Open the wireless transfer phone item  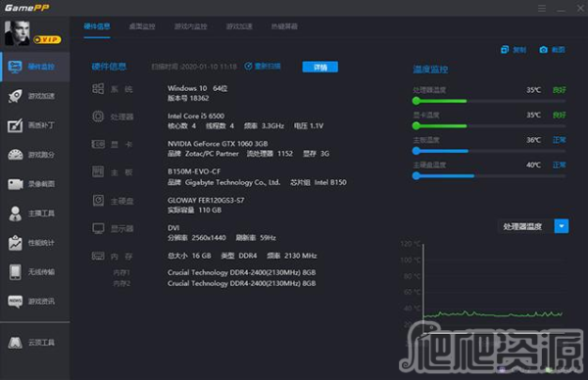coord(35,272)
